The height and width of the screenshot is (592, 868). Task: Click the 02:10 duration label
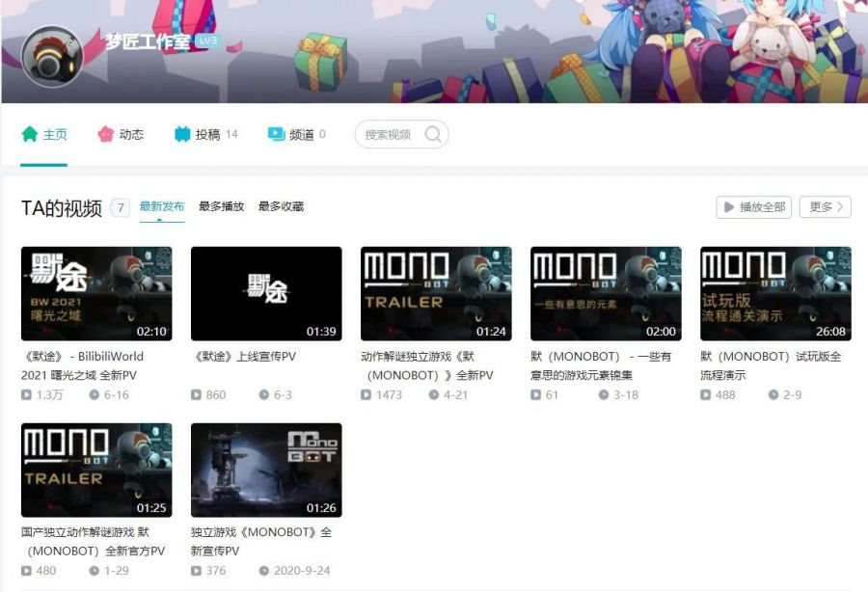coord(151,332)
